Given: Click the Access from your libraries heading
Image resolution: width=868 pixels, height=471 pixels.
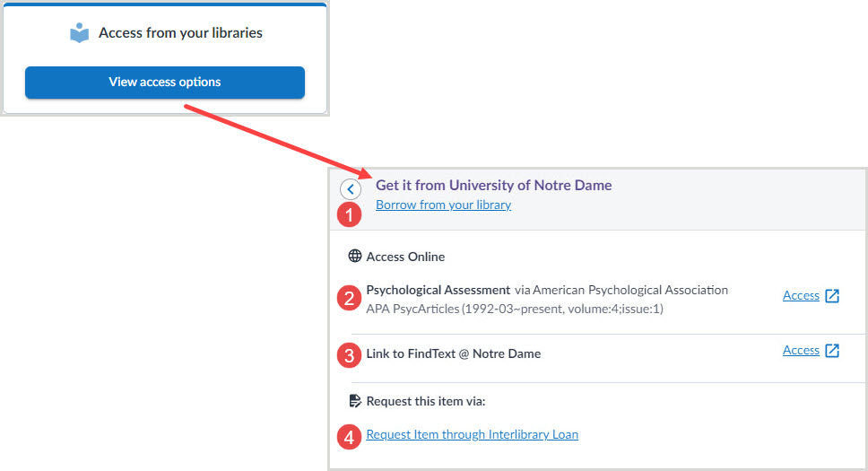Looking at the screenshot, I should tap(180, 33).
